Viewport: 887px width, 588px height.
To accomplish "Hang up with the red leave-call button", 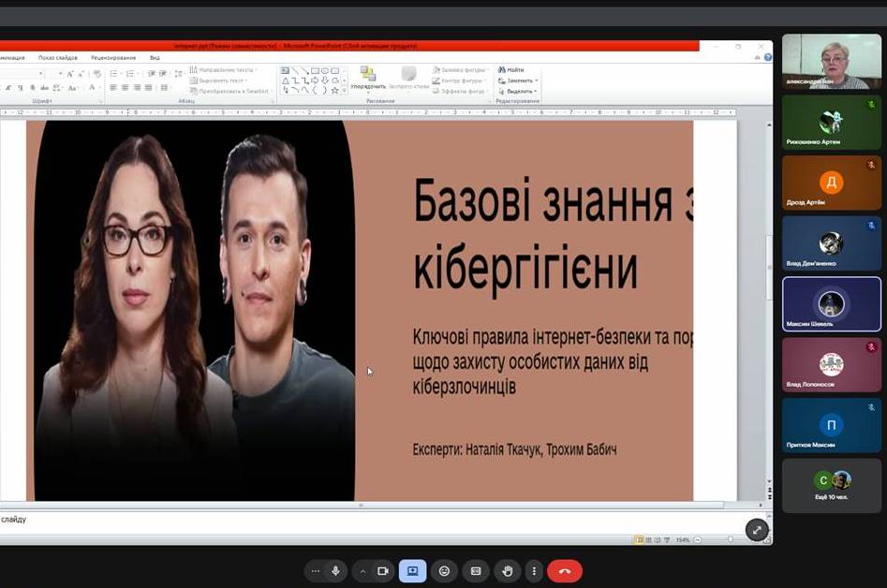I will click(565, 571).
